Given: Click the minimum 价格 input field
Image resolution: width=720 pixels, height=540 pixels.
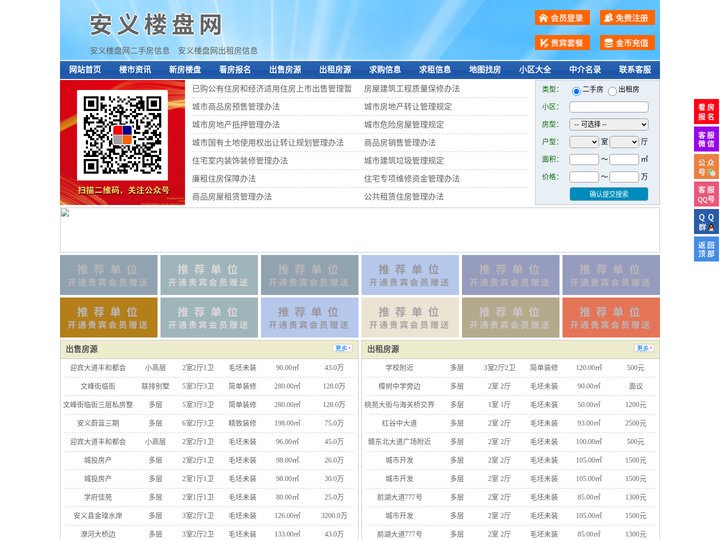Looking at the screenshot, I should point(584,177).
